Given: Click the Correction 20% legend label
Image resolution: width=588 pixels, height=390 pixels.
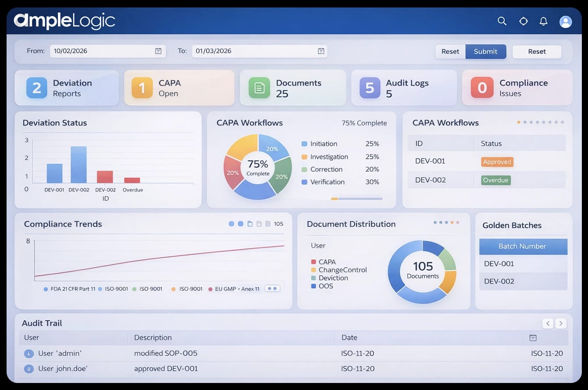Looking at the screenshot, I should tap(340, 169).
